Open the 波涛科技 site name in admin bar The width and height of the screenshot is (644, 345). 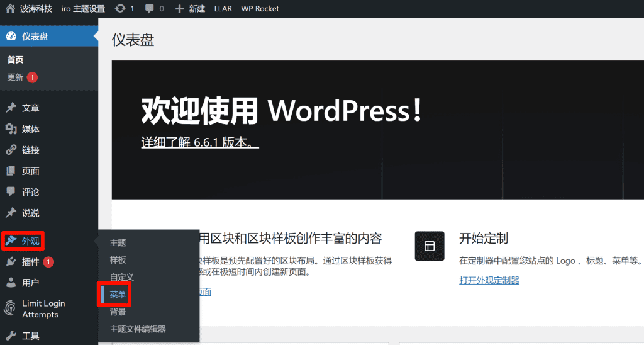[x=36, y=9]
